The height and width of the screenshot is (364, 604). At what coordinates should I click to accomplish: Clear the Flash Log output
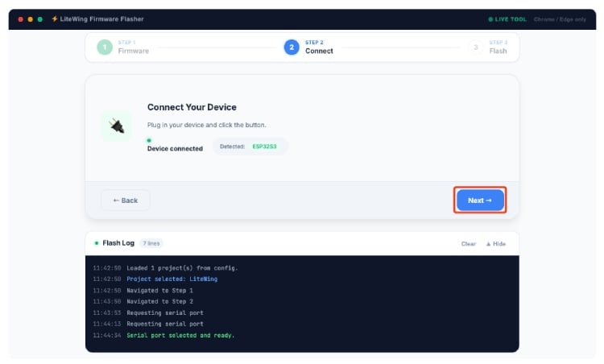point(468,243)
